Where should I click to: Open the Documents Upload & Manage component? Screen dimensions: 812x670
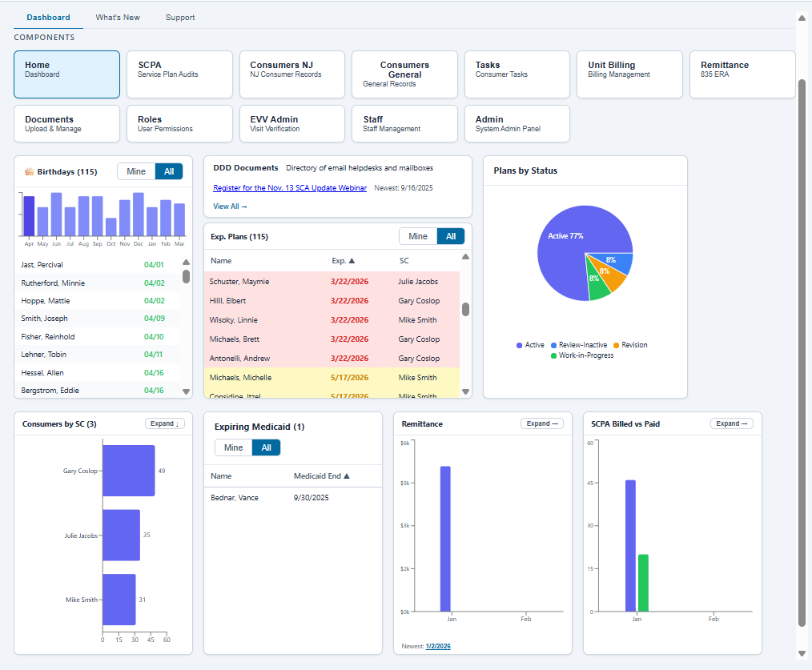pyautogui.click(x=66, y=123)
